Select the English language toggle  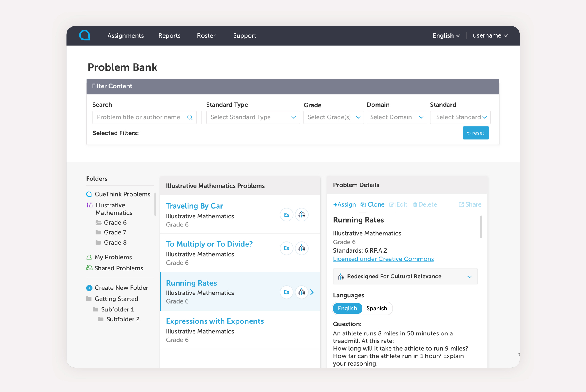347,308
